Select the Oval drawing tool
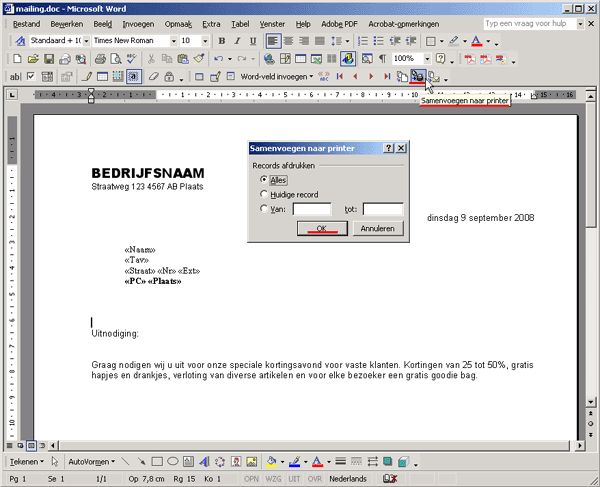This screenshot has height=487, width=600. coord(172,462)
